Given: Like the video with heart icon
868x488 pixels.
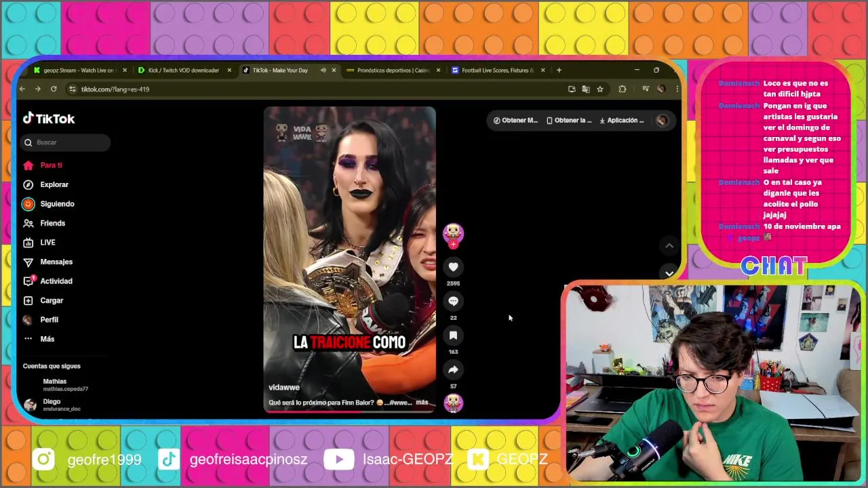Looking at the screenshot, I should pos(453,267).
